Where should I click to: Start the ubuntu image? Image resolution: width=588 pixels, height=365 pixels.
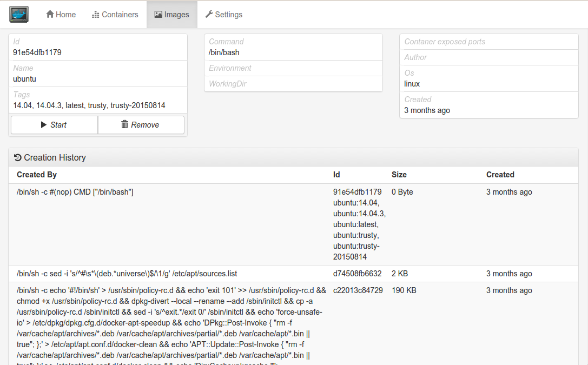(55, 125)
